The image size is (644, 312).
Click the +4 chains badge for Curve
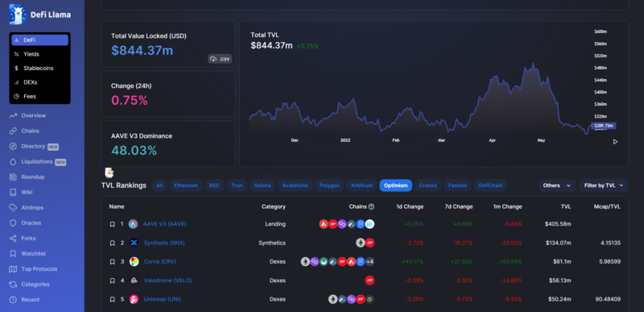[x=369, y=262]
